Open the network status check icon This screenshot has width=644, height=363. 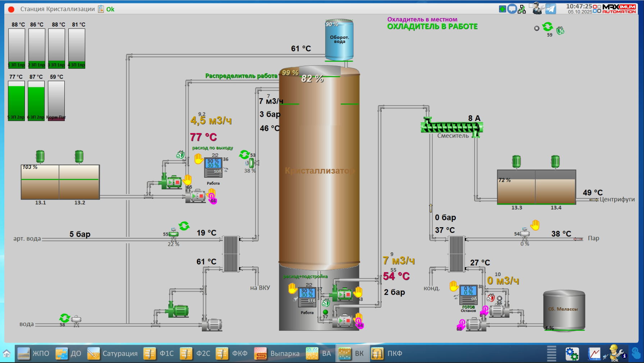tap(522, 9)
